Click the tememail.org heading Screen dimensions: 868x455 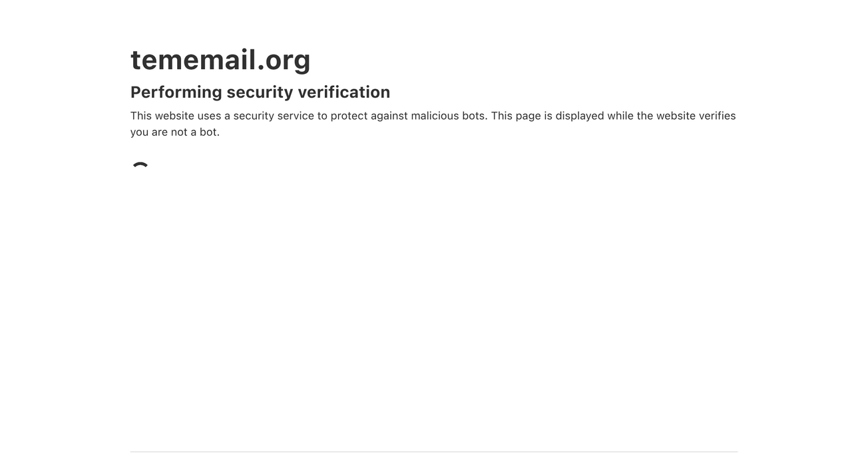pyautogui.click(x=220, y=59)
